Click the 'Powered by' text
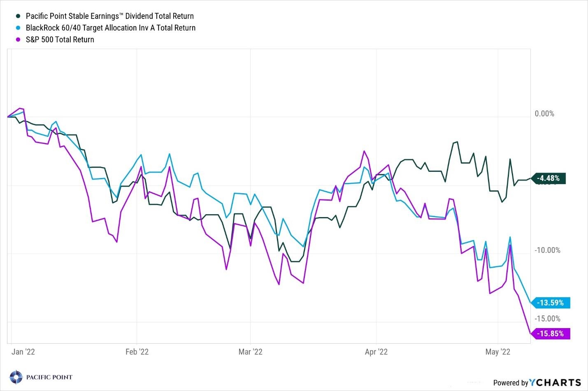The image size is (588, 391). click(510, 383)
